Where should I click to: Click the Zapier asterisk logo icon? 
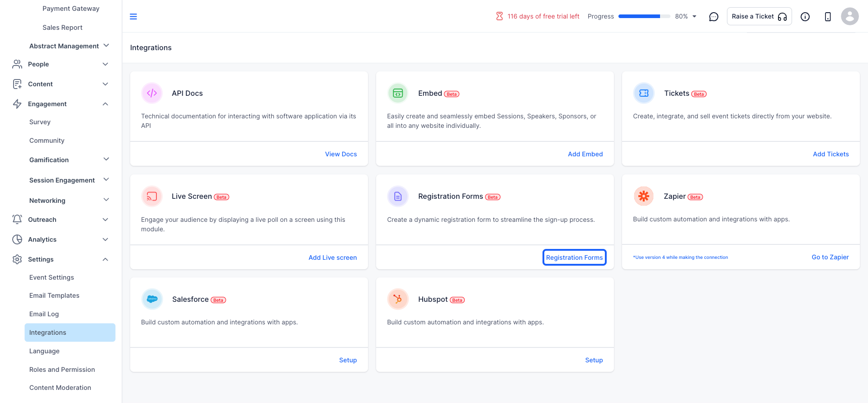pos(644,196)
